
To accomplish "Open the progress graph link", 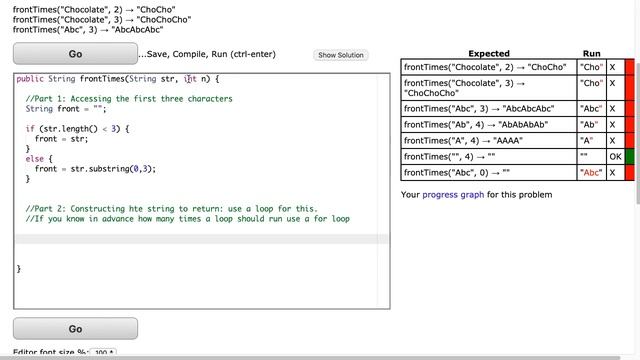I will (x=453, y=195).
